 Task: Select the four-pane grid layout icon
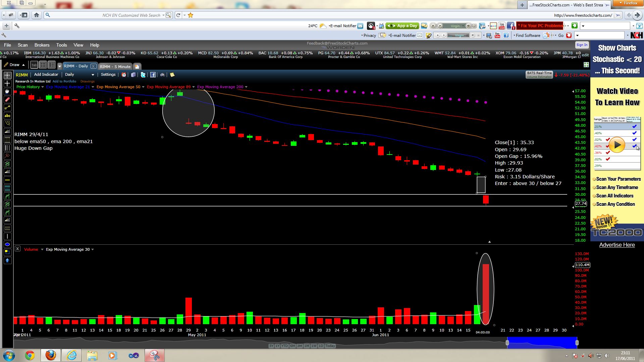point(43,65)
